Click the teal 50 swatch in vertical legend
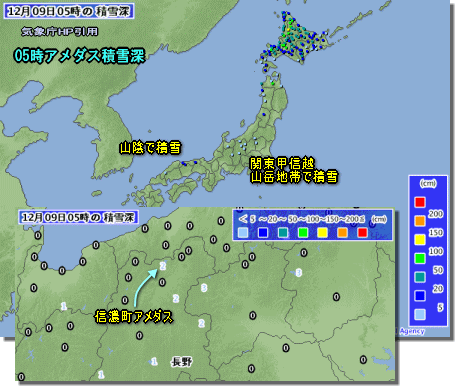 point(420,277)
